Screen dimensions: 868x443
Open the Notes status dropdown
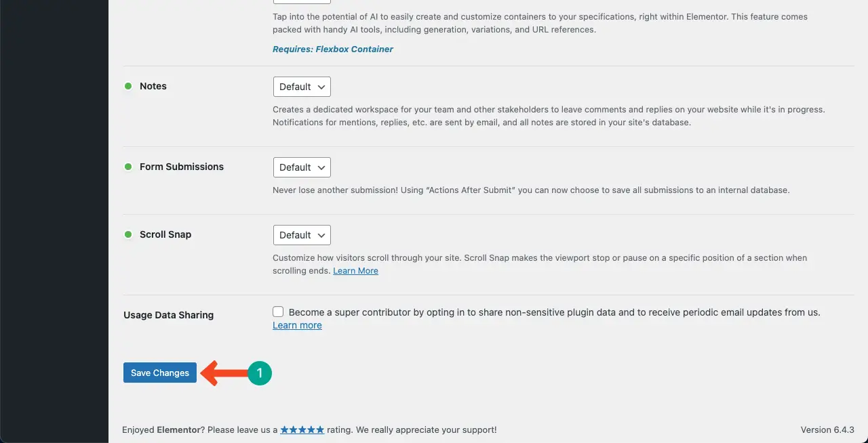point(302,87)
